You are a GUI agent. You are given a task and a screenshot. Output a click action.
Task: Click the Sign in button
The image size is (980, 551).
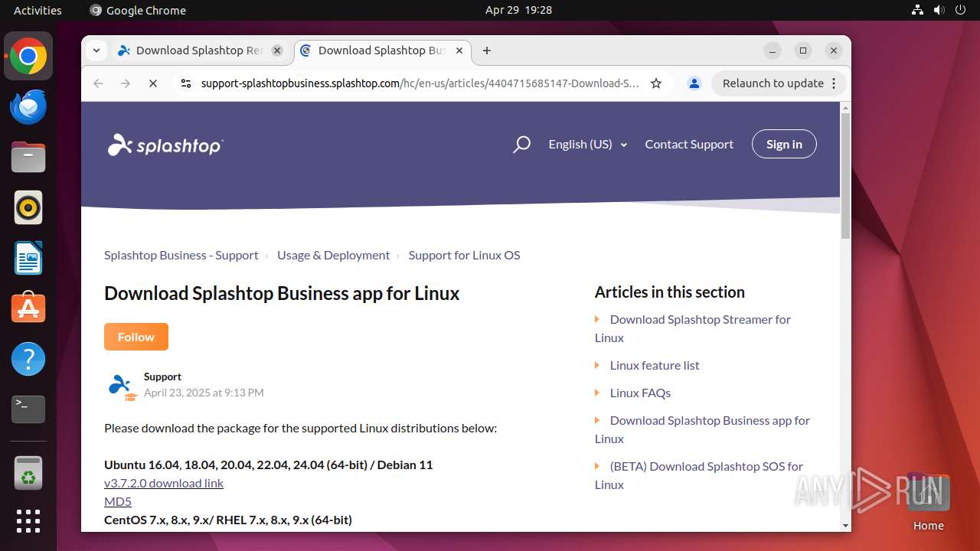tap(784, 144)
